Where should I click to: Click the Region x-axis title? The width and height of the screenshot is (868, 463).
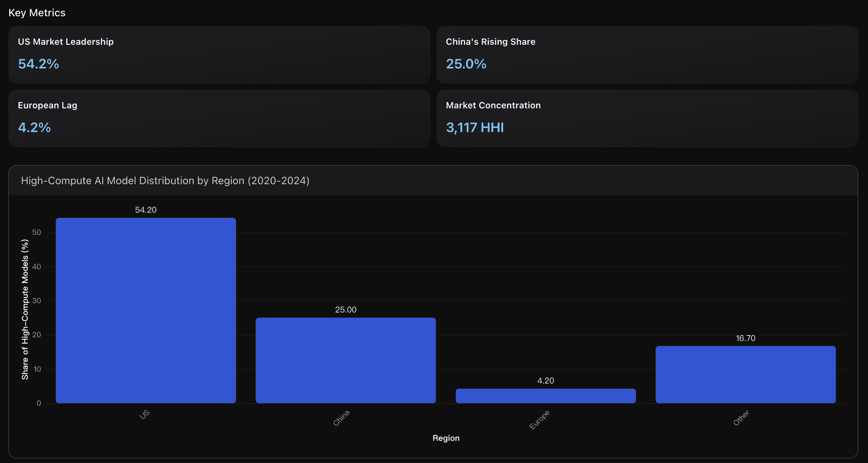[446, 438]
